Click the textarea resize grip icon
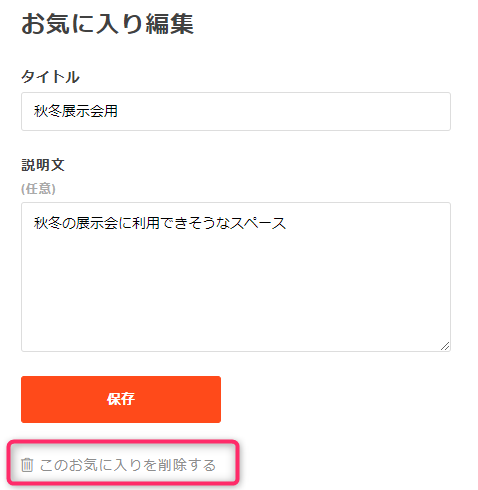Image resolution: width=478 pixels, height=490 pixels. (x=445, y=346)
